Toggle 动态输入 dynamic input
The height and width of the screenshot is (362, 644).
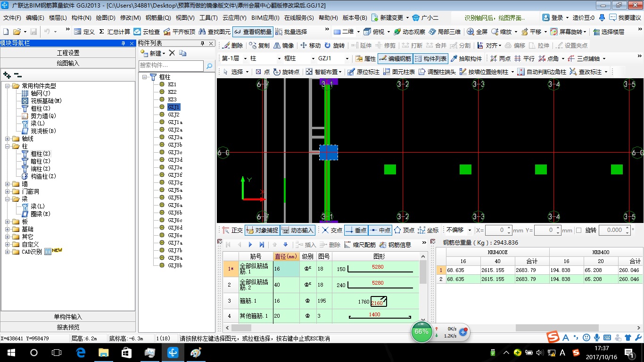click(x=297, y=230)
